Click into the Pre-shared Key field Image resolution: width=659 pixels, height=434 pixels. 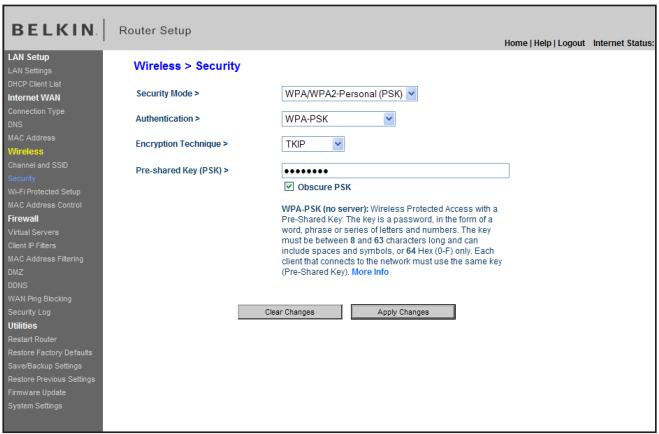tap(395, 171)
